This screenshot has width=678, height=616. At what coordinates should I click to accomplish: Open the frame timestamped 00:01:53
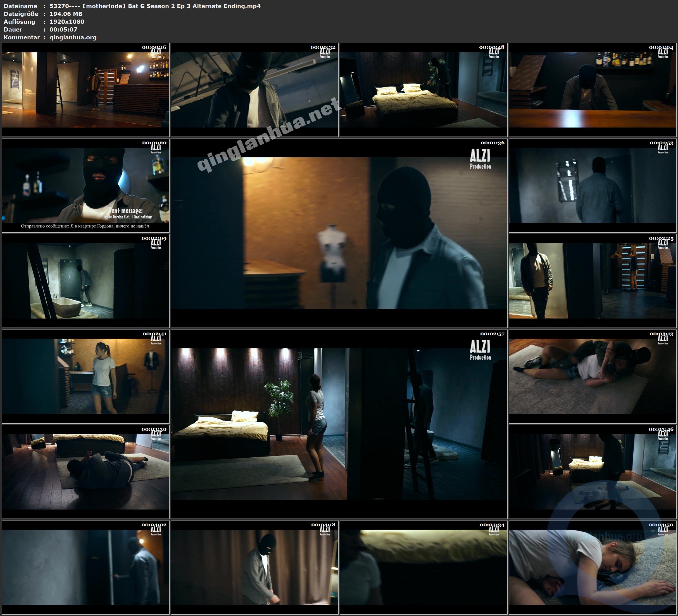click(x=593, y=185)
